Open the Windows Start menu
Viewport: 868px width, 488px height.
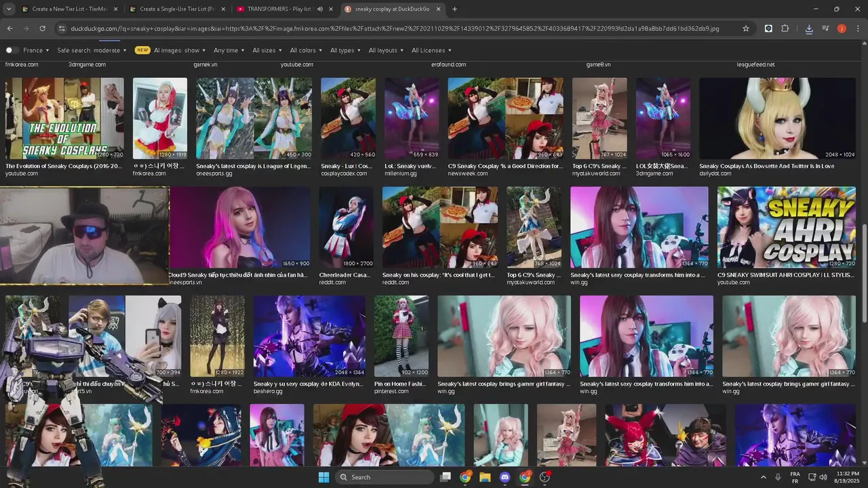click(x=323, y=477)
